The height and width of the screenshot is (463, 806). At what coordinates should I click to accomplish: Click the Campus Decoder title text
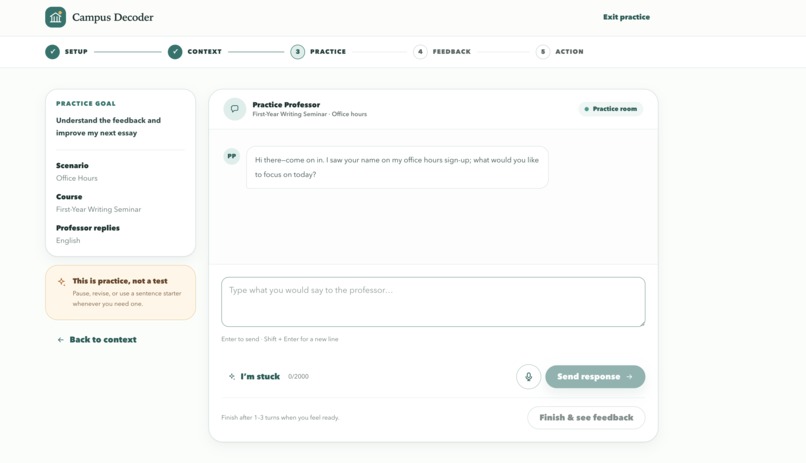coord(113,17)
